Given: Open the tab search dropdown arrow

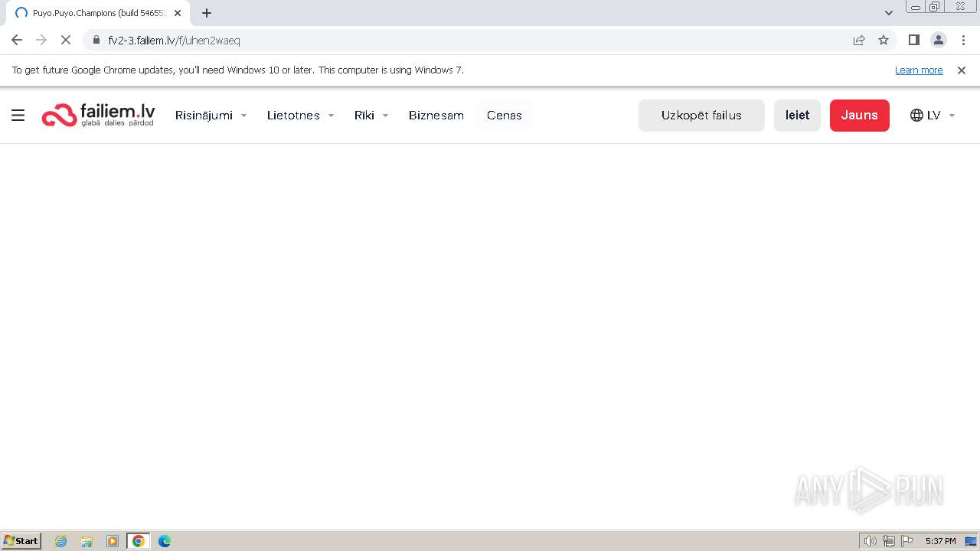Looking at the screenshot, I should 889,13.
